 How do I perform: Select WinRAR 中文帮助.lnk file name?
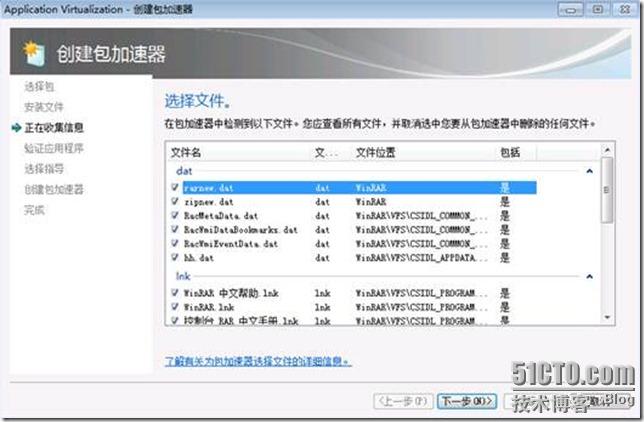tap(231, 293)
